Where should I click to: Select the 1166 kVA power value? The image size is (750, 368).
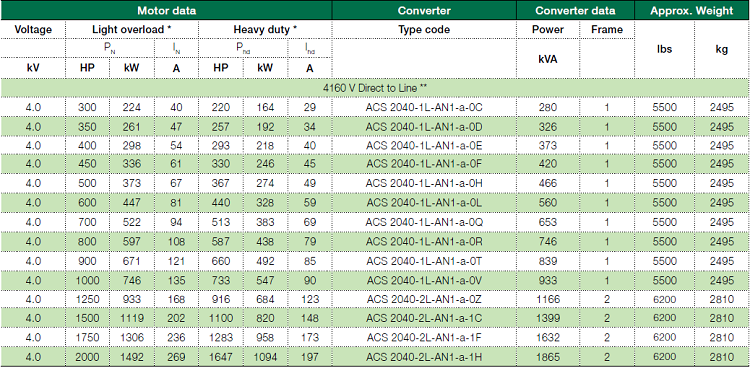(548, 300)
